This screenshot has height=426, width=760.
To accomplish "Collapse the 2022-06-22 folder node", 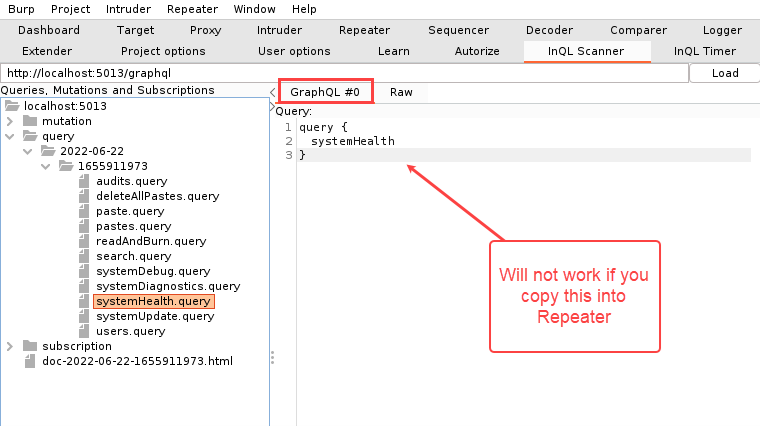I will click(x=28, y=151).
